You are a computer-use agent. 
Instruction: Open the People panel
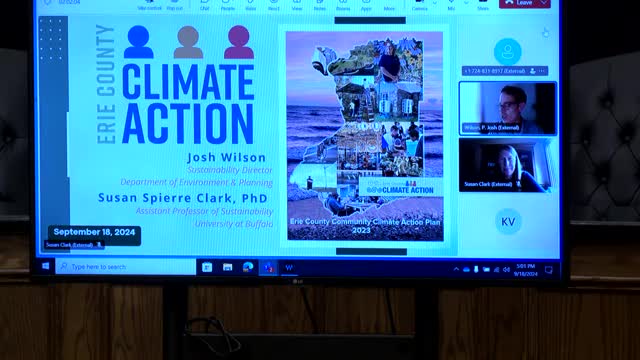point(228,6)
